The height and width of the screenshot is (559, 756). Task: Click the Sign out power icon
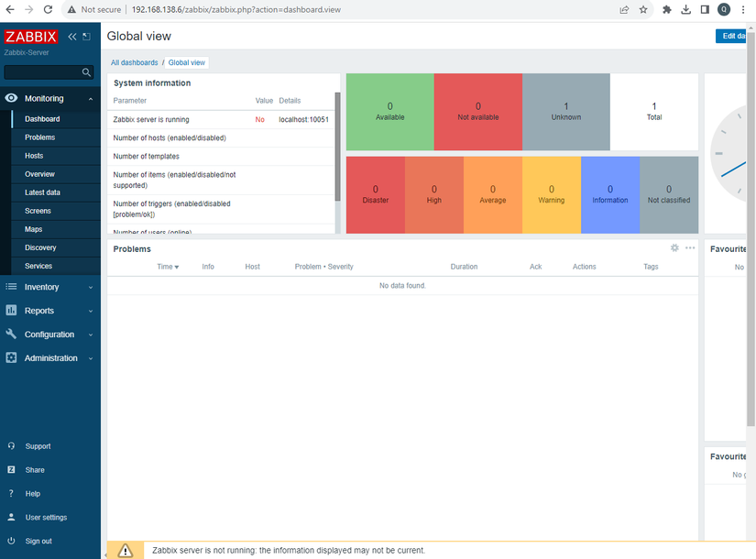coord(11,541)
